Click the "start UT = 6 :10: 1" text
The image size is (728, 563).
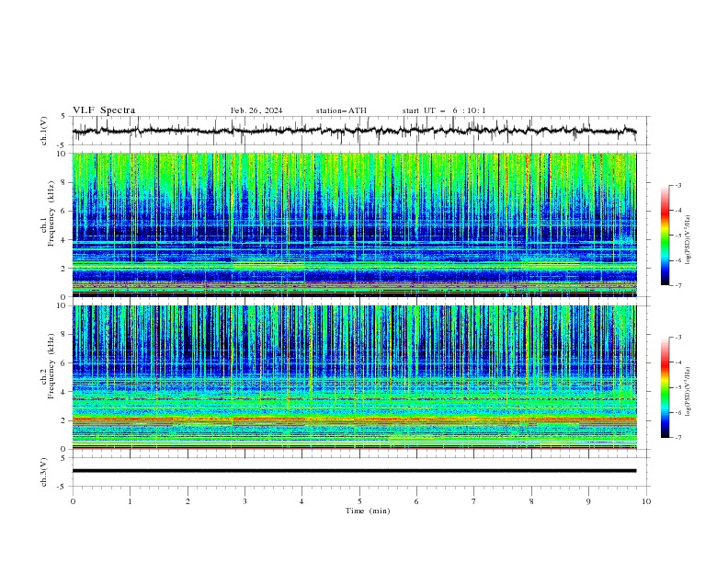[x=444, y=110]
